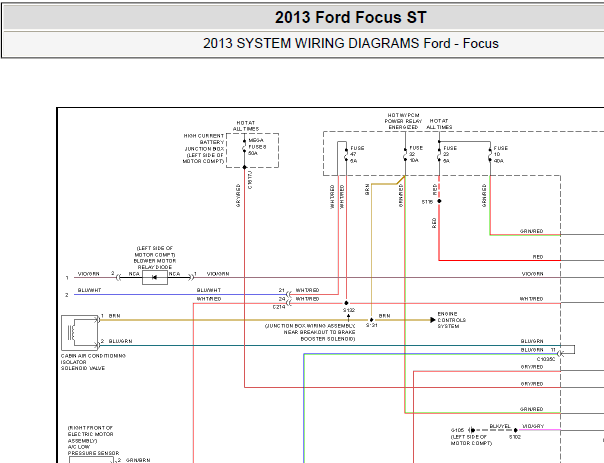This screenshot has width=604, height=463.
Task: Select the 'FUSE 22 5A' label
Action: 450,154
